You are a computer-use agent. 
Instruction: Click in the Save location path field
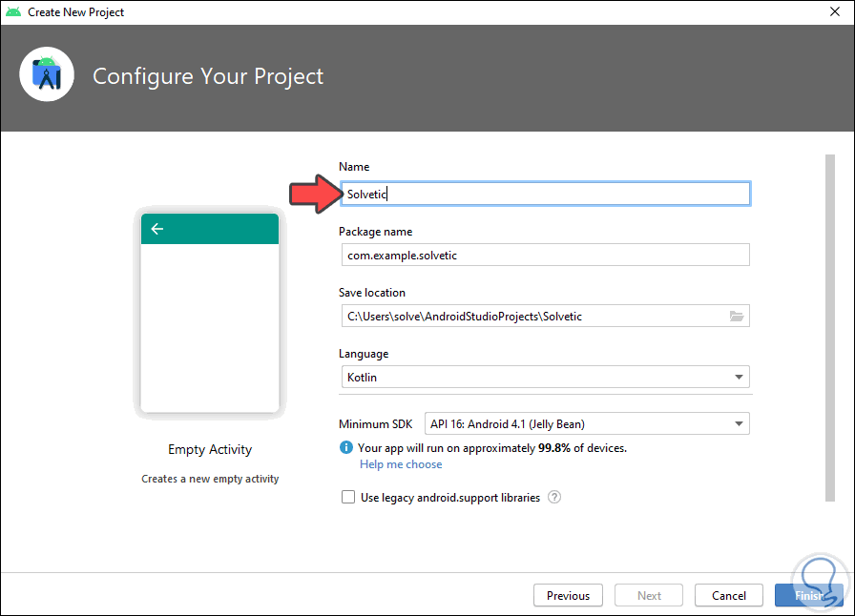coord(530,317)
